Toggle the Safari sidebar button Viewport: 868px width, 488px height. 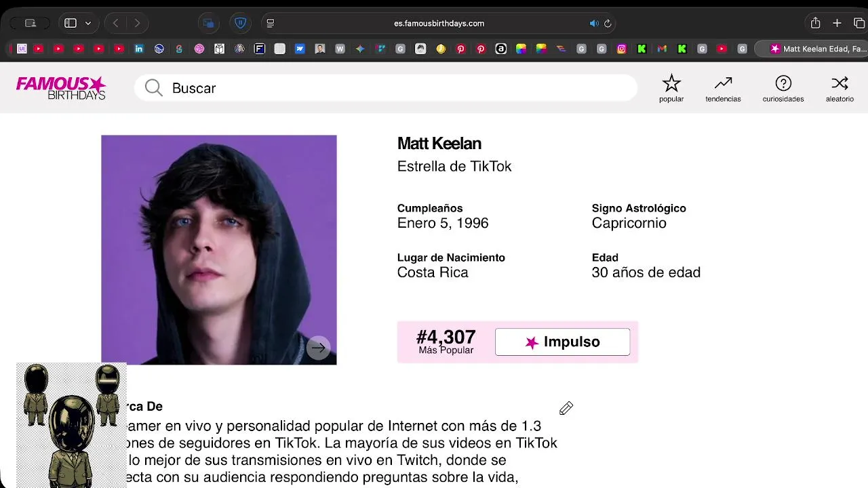[70, 23]
